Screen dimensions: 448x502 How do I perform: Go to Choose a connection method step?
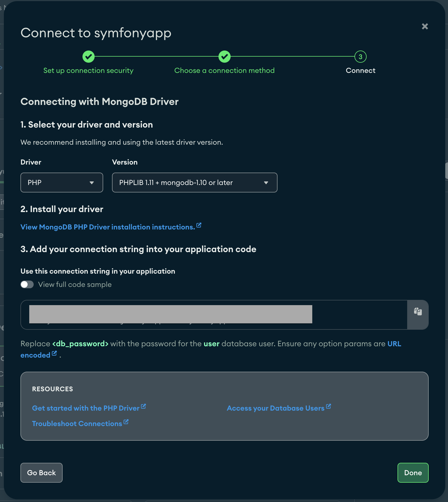pos(225,70)
